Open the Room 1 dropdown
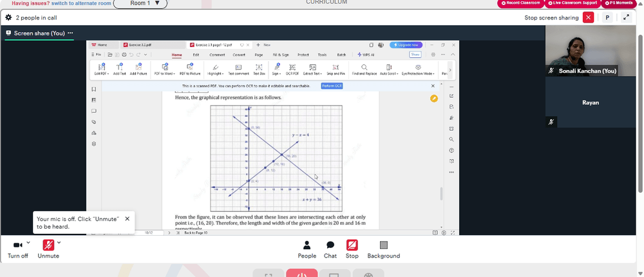 [x=140, y=3]
